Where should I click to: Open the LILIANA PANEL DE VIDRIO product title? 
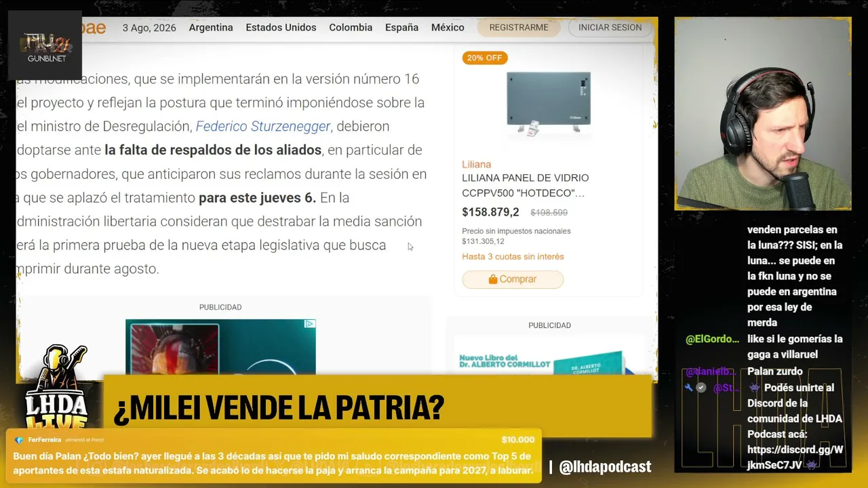526,186
